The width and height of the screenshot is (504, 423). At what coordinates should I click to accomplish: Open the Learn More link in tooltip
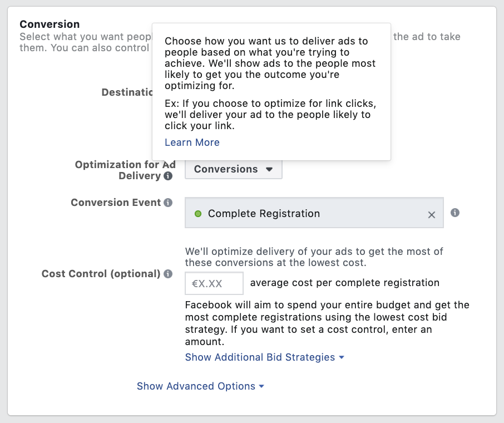[192, 142]
